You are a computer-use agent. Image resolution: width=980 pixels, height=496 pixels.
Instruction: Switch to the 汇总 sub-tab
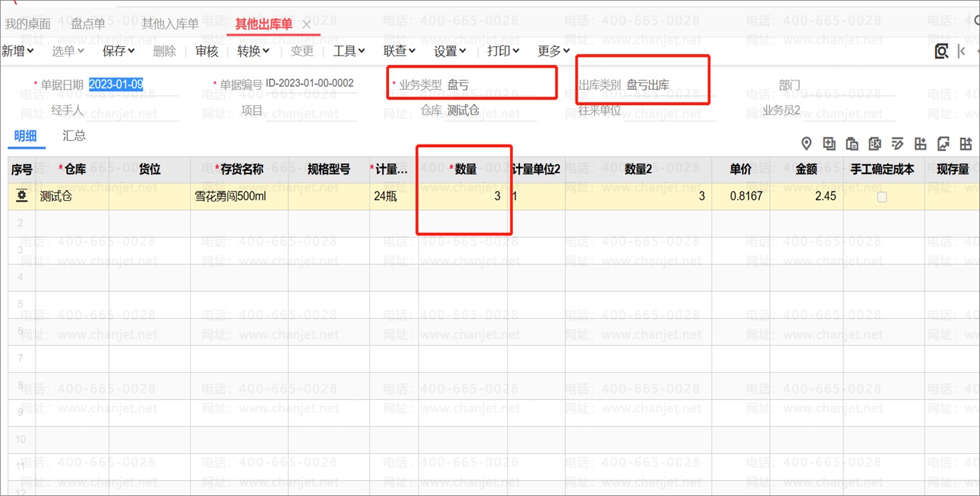click(x=74, y=136)
